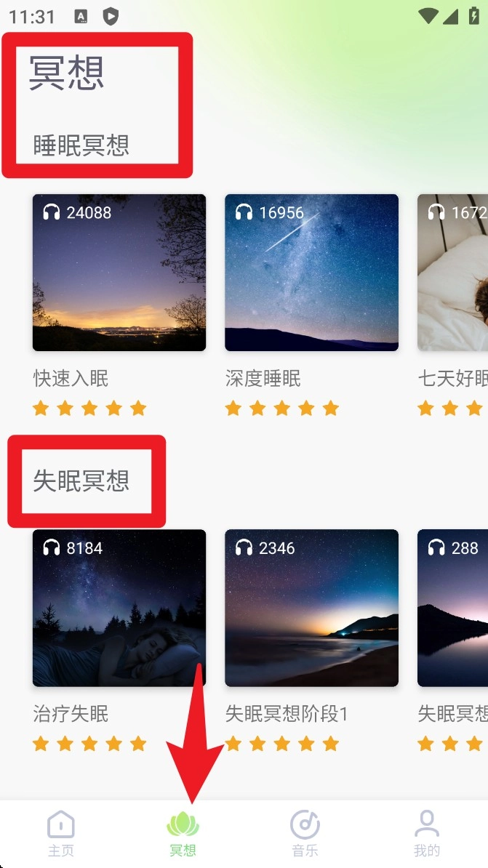This screenshot has height=868, width=488.
Task: Open the 快速入眠 night sky thumbnail
Action: [x=119, y=273]
